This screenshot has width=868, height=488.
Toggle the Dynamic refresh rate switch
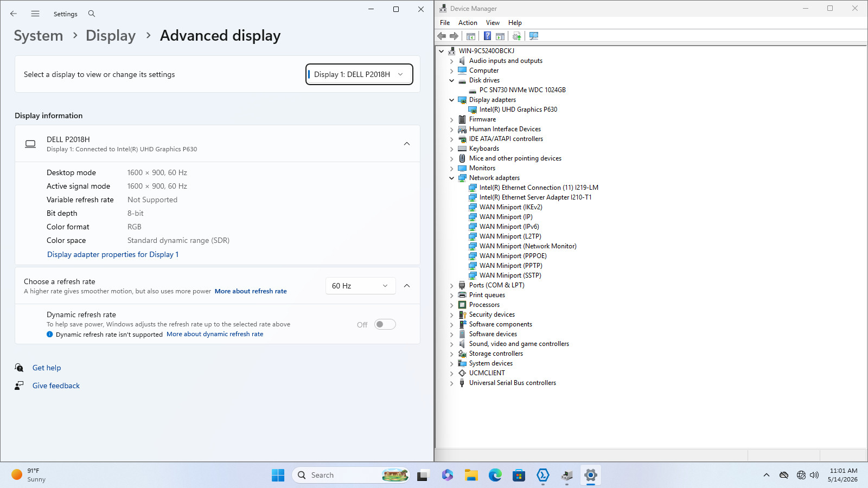[x=385, y=324]
